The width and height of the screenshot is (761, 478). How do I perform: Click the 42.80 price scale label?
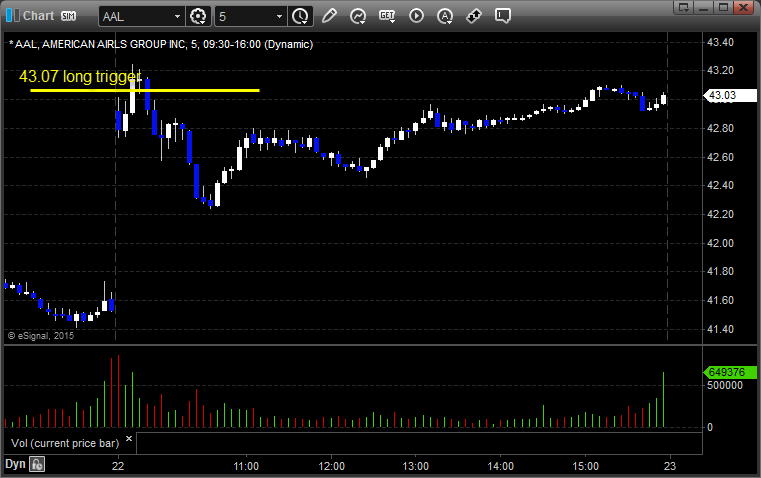pos(720,128)
